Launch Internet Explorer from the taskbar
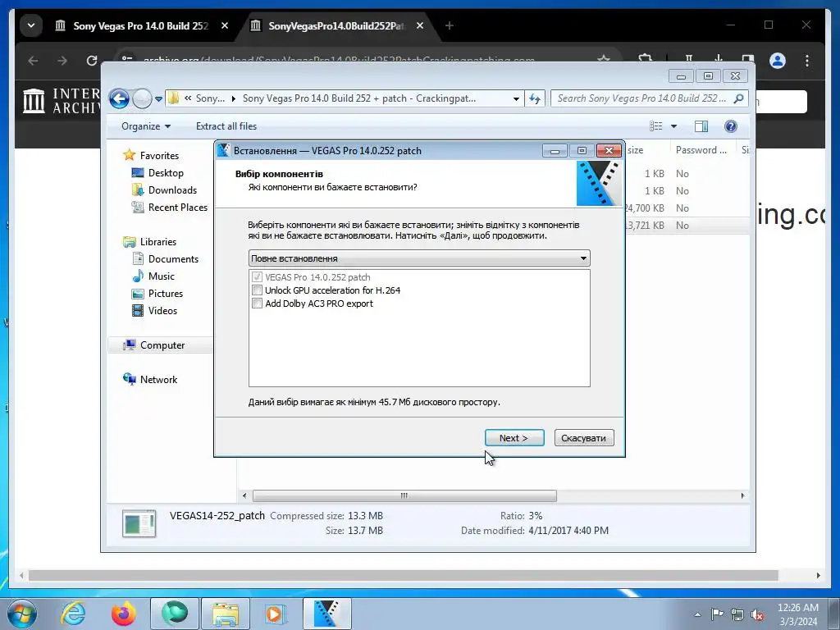This screenshot has width=840, height=630. (x=73, y=614)
